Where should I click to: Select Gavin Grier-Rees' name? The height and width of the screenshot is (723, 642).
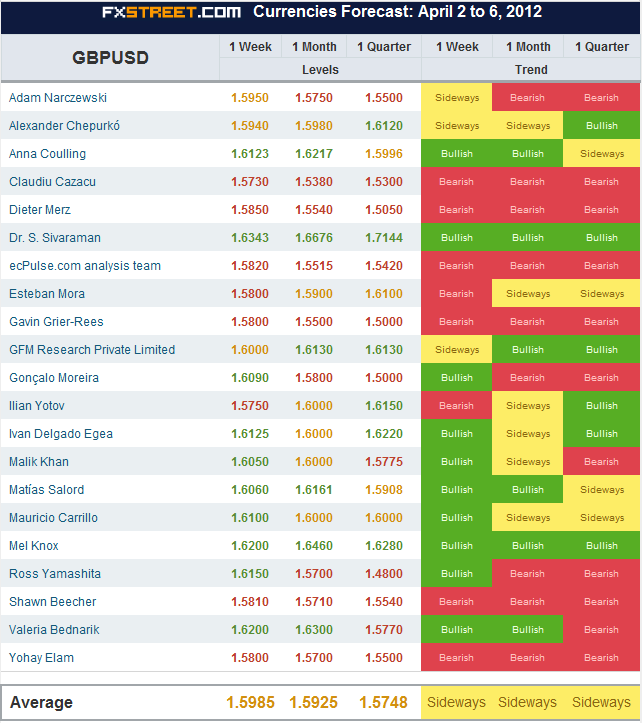(x=56, y=322)
